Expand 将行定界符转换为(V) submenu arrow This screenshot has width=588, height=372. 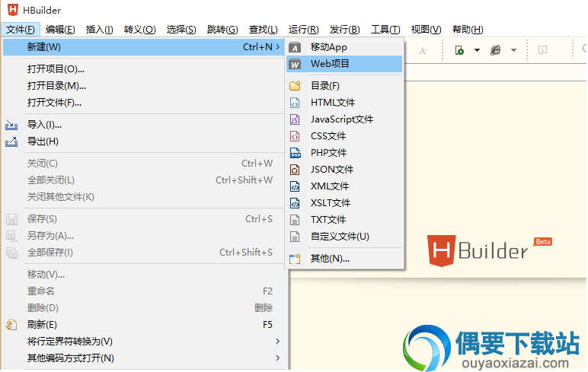(x=278, y=342)
